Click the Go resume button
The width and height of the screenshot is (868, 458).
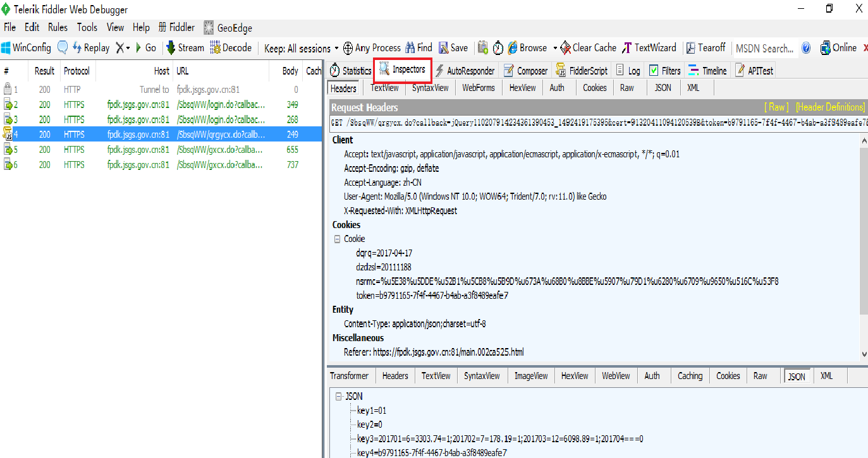tap(146, 48)
